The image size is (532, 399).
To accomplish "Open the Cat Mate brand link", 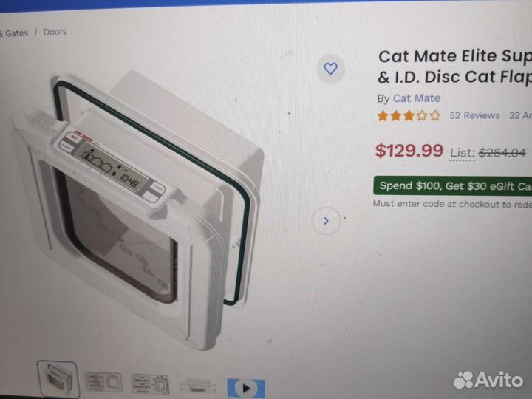I will (x=417, y=98).
